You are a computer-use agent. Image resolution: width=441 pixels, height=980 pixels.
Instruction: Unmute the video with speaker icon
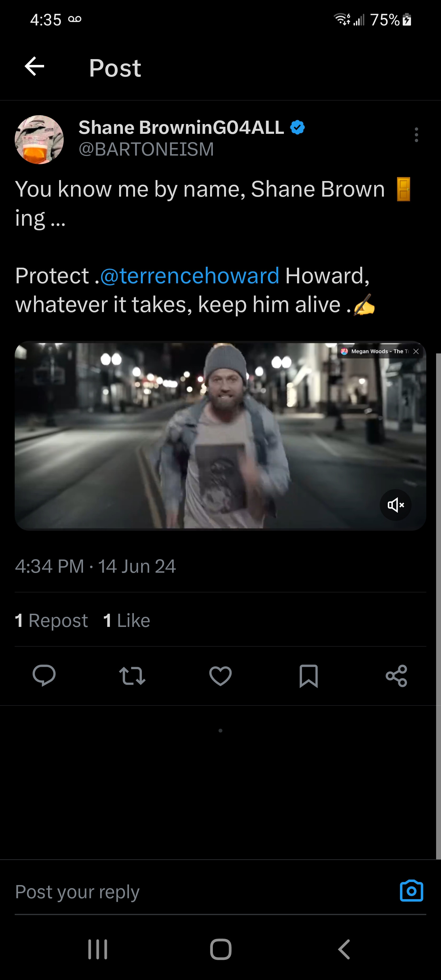(x=395, y=505)
